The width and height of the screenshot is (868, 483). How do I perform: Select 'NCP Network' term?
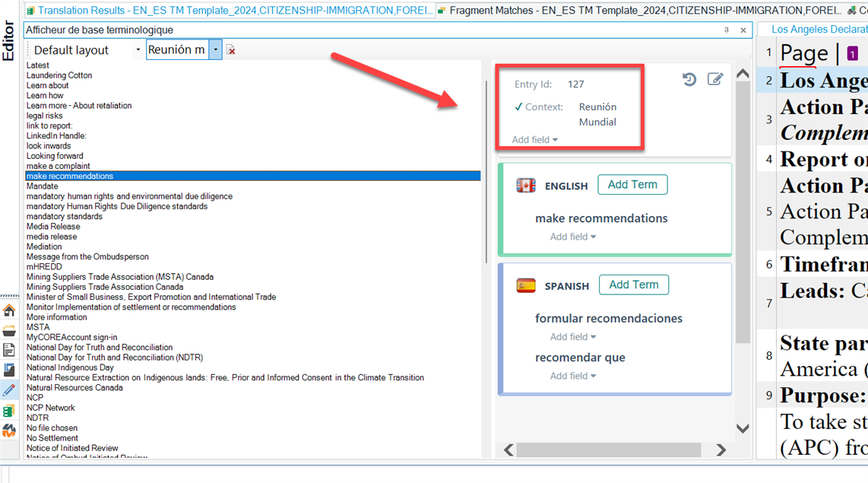(50, 408)
